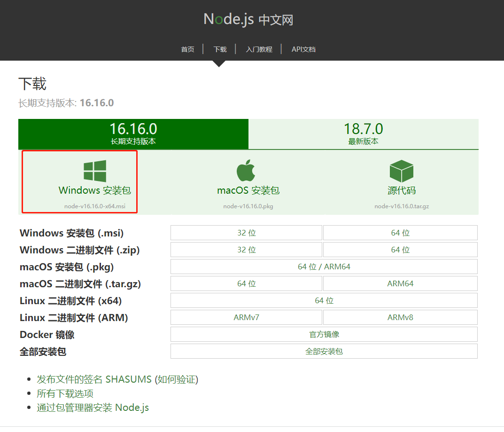The height and width of the screenshot is (432, 504).
Task: Download macOS .tar.gz 64 位 binary
Action: click(246, 283)
